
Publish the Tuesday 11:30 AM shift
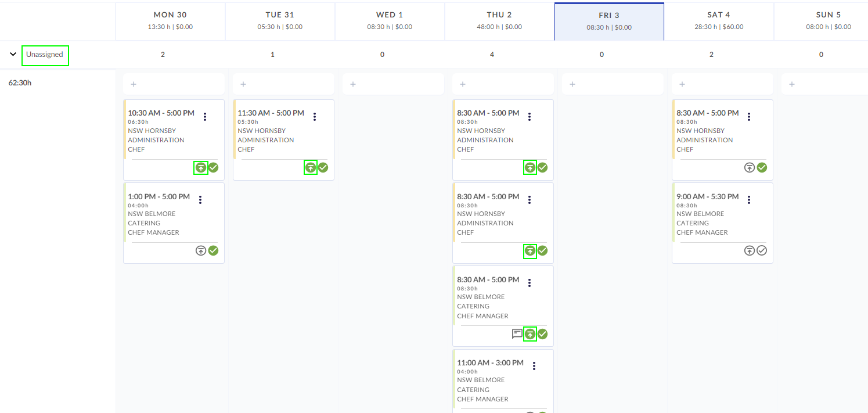click(311, 168)
